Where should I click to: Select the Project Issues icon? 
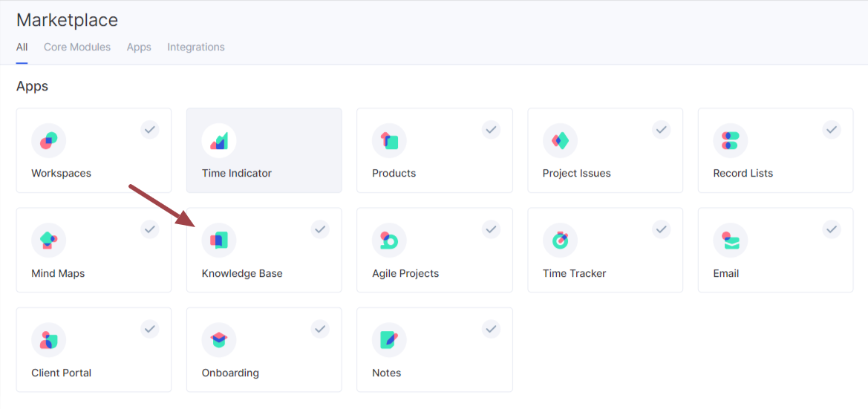pyautogui.click(x=560, y=140)
